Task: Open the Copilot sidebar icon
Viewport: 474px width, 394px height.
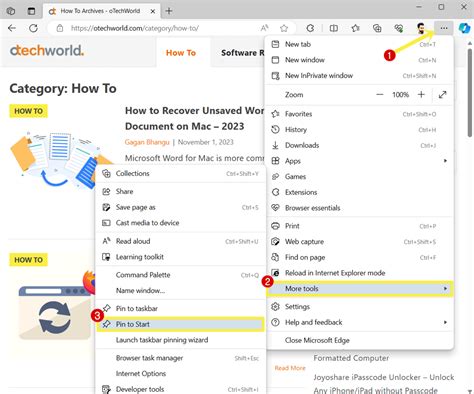Action: click(x=464, y=28)
